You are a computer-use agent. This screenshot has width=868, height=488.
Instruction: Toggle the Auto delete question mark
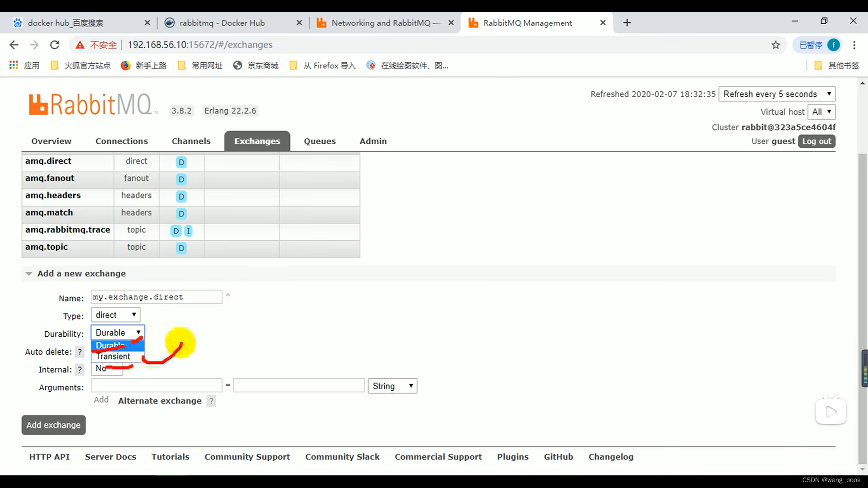click(79, 352)
